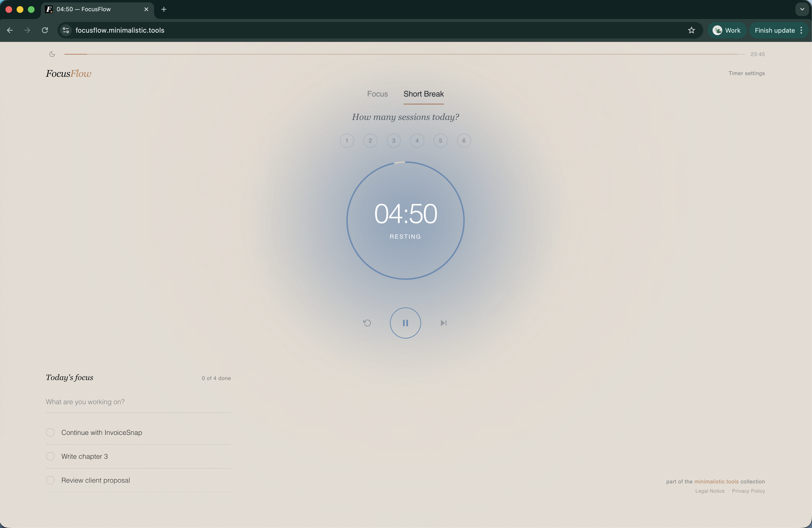Switch to the Focus tab
Screen dimensions: 812x528
point(377,94)
